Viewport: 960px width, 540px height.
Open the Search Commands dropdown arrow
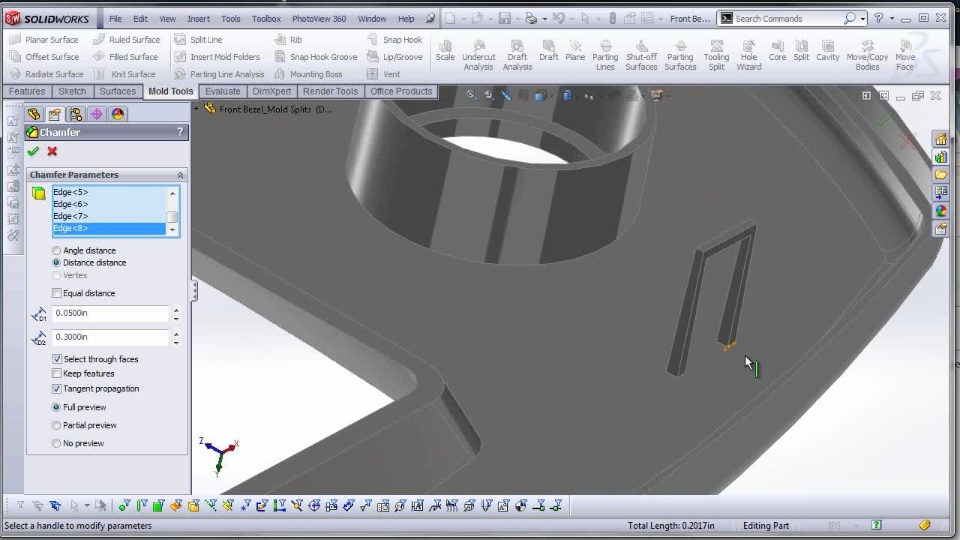tap(863, 19)
